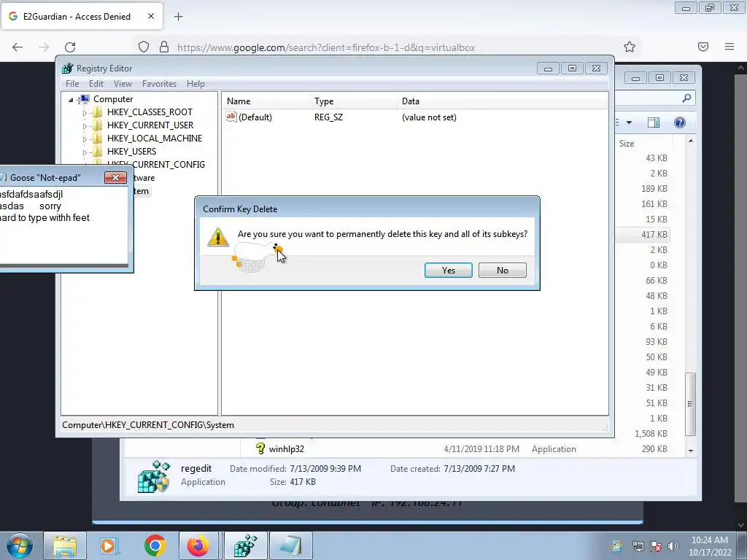Collapse the Computer tree node
Screen dimensions: 747x560
tap(71, 99)
